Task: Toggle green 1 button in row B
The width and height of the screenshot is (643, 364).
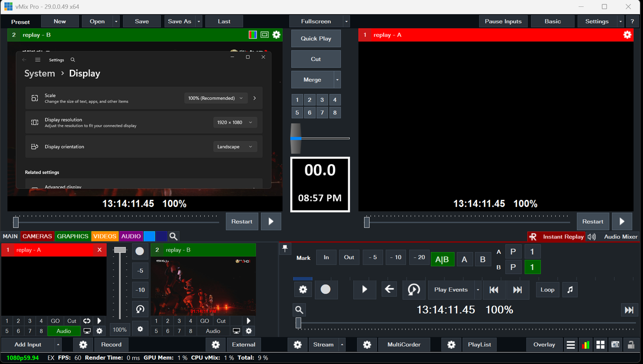Action: [532, 267]
